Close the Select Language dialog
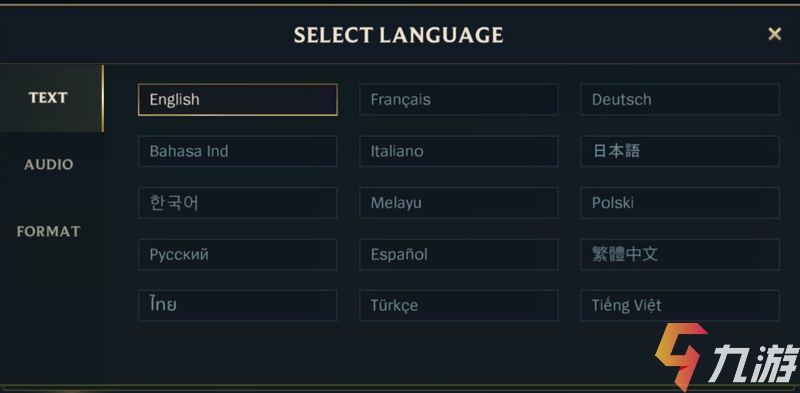This screenshot has width=800, height=393. click(774, 34)
